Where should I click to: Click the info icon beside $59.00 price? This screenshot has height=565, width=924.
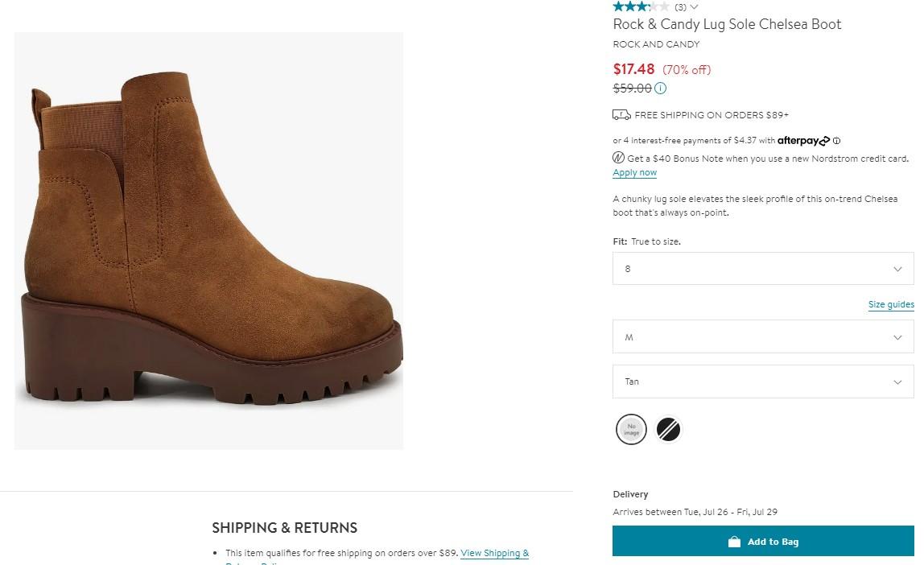661,89
